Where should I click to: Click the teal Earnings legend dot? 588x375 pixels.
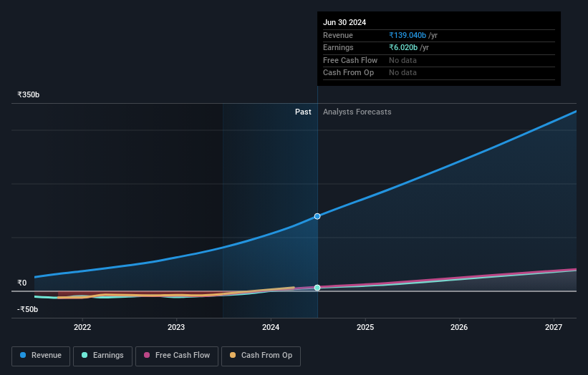(x=85, y=355)
